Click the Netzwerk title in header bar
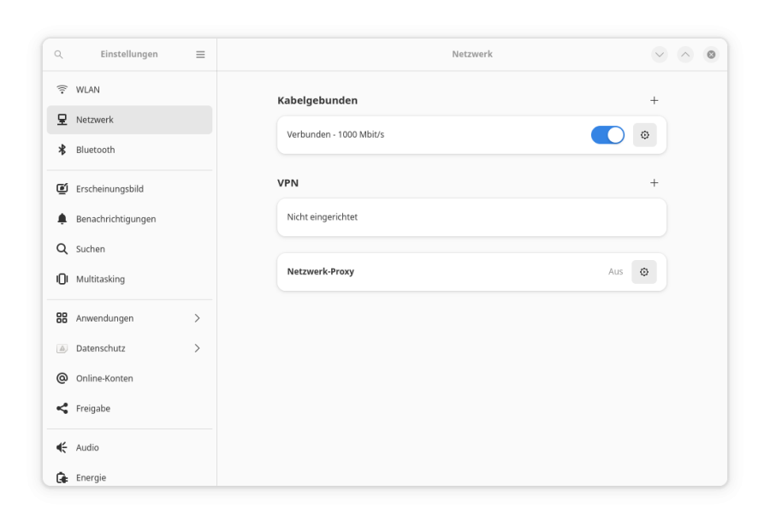The image size is (770, 532). click(472, 55)
